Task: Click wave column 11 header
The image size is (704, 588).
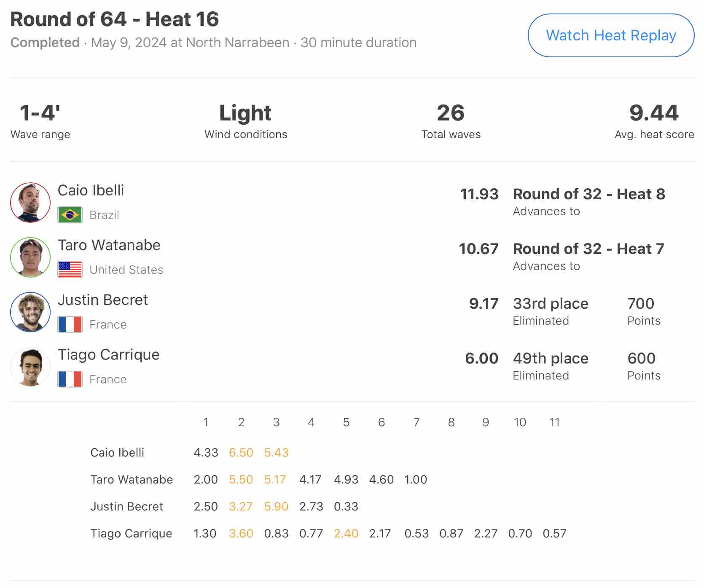Action: point(554,422)
